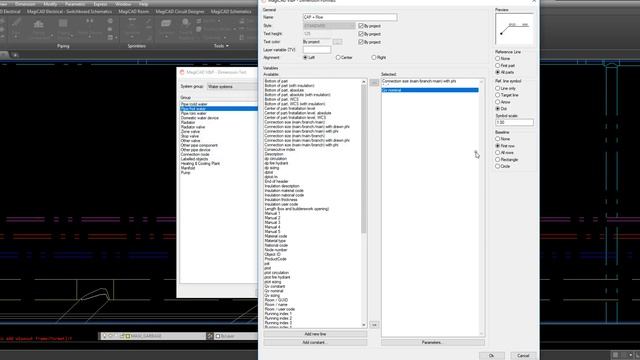Click the Name input field
The image size is (640, 360).
350,17
